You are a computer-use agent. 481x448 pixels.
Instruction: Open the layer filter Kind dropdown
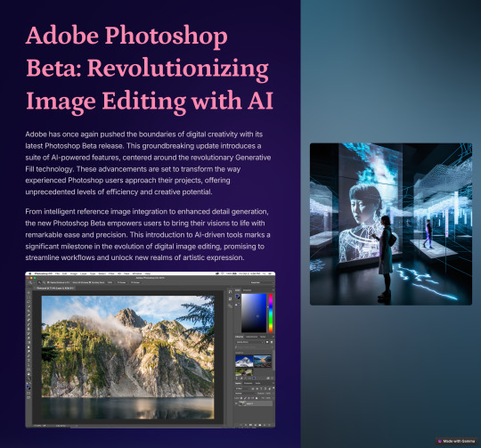point(242,389)
